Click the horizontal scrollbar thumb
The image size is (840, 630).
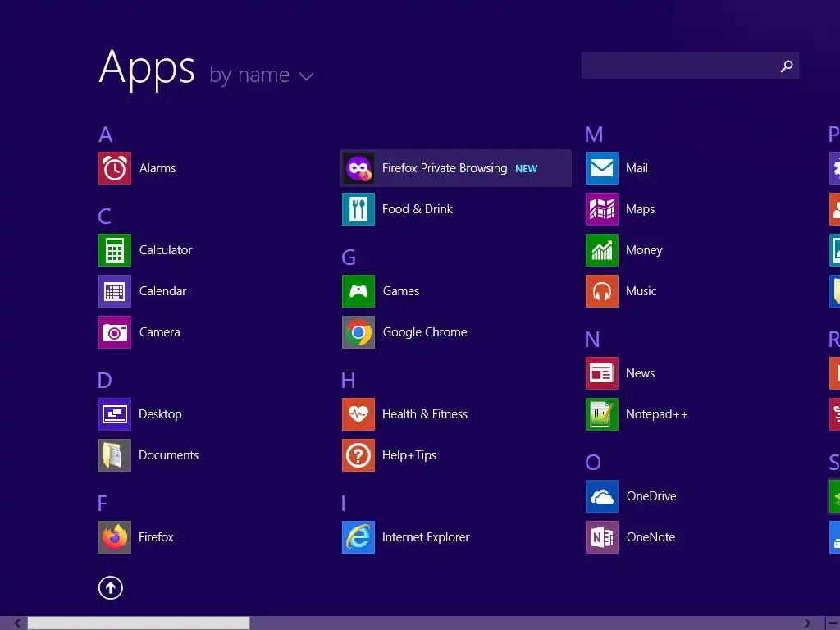(139, 623)
